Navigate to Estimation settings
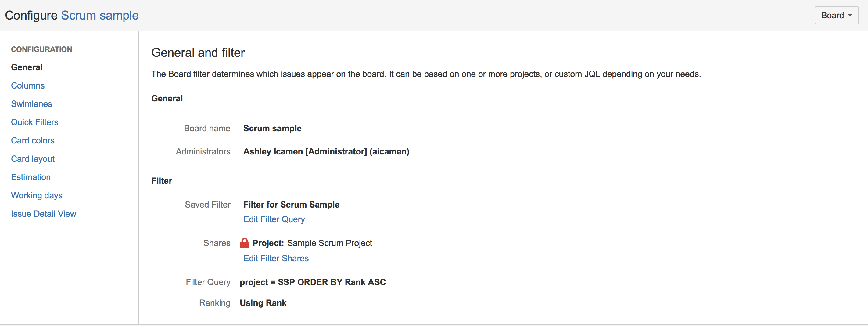Viewport: 868px width, 326px height. point(31,177)
